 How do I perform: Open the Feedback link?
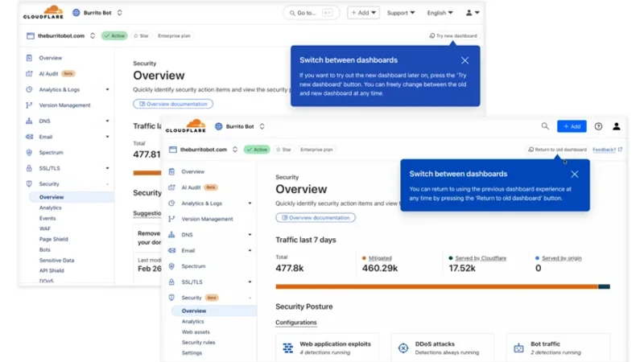pos(607,150)
